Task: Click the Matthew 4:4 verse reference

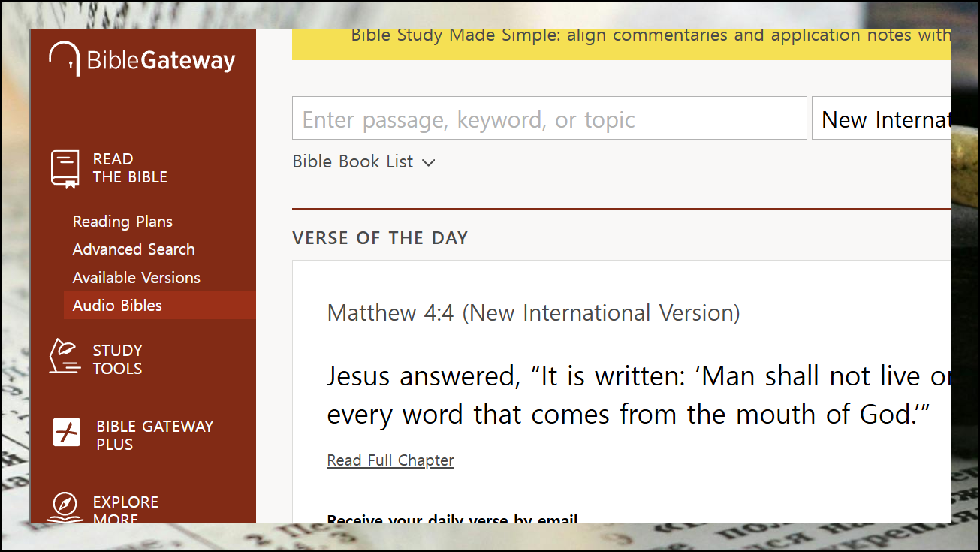Action: [x=534, y=312]
